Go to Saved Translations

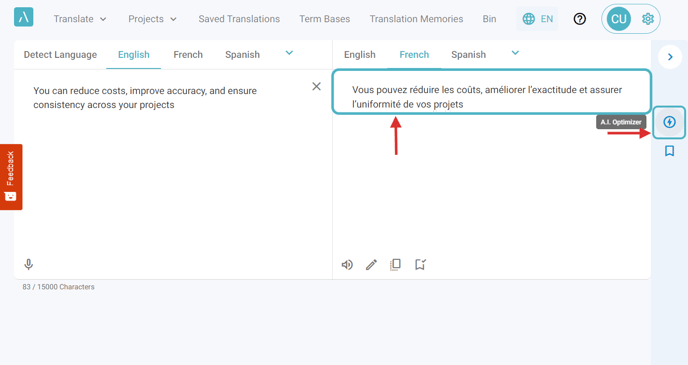[x=239, y=19]
